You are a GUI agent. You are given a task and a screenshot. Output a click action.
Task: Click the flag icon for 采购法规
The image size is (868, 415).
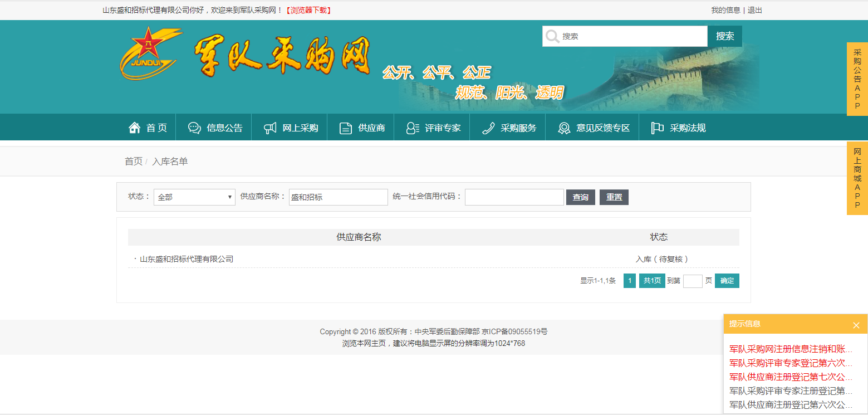coord(658,128)
